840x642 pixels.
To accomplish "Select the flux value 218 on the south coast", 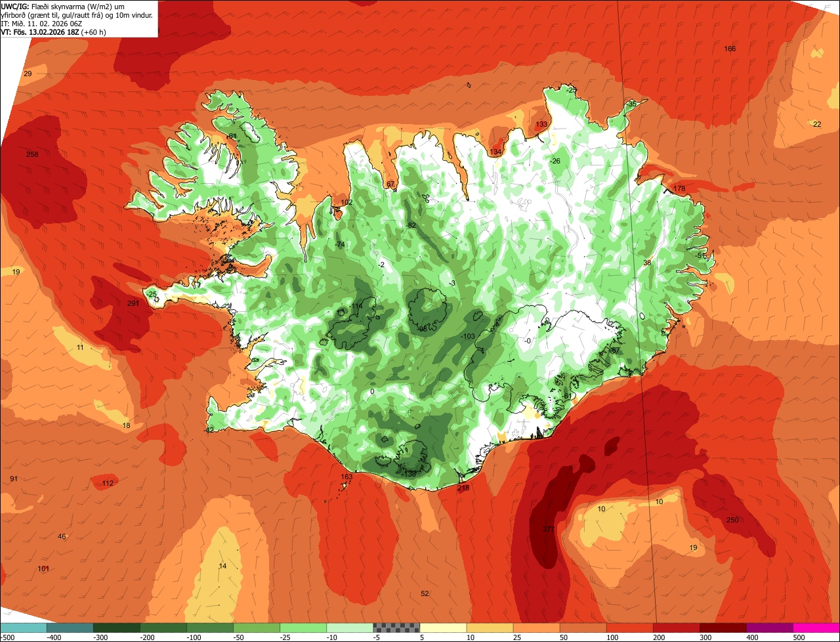I will pos(463,488).
